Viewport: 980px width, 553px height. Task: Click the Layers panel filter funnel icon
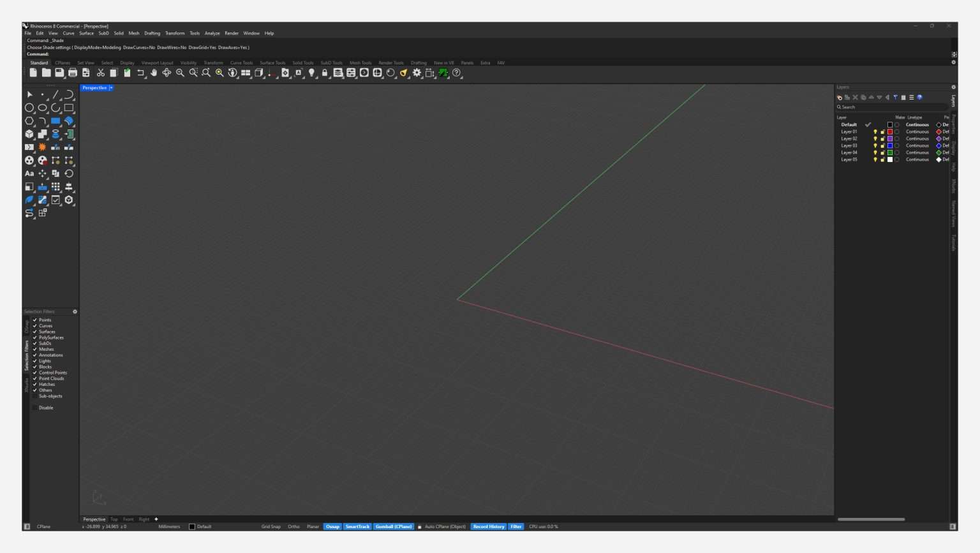(x=895, y=98)
